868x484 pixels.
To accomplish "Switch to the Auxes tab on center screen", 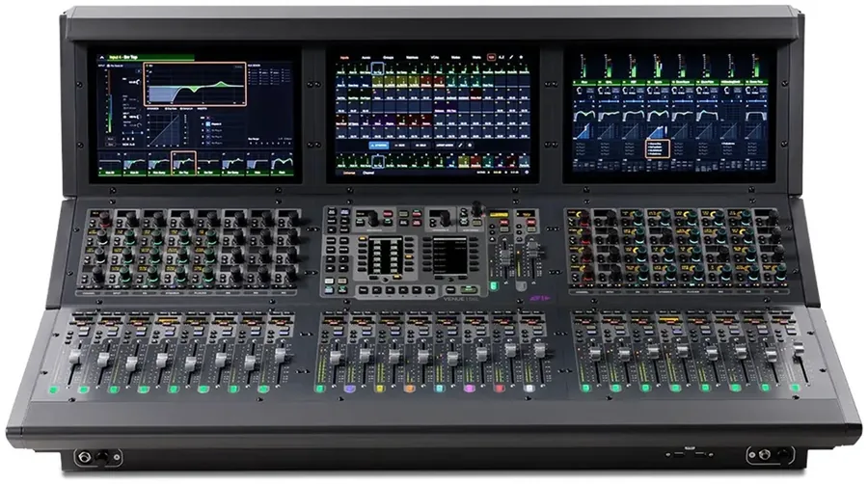I will pyautogui.click(x=366, y=58).
